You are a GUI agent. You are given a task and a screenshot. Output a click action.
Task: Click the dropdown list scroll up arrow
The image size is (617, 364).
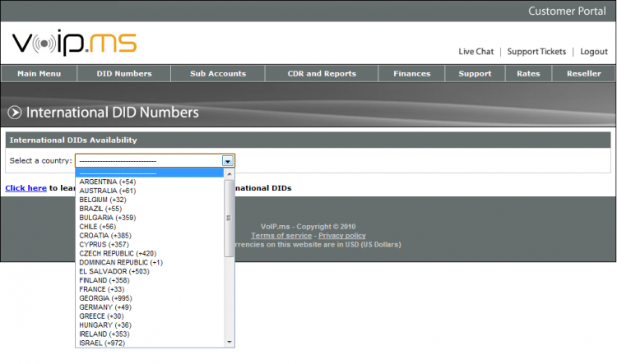click(229, 173)
